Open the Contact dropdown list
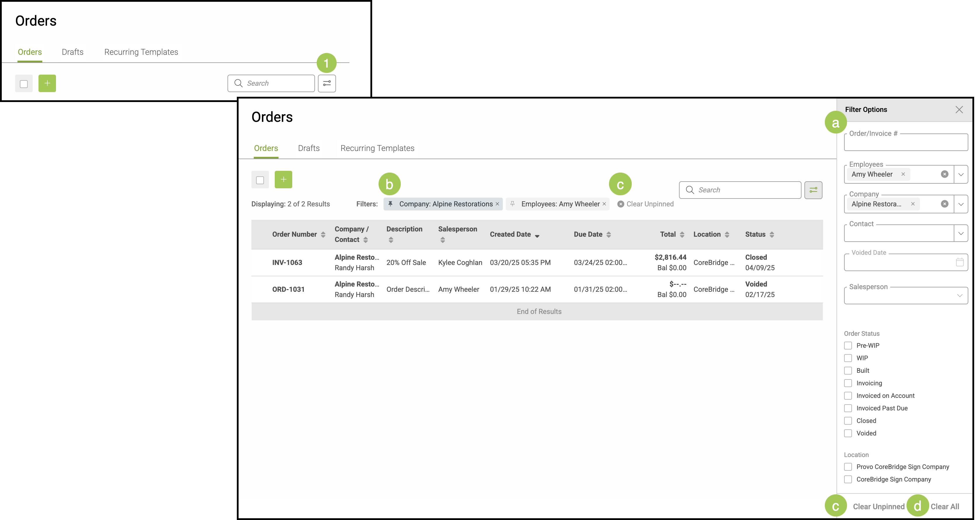980x520 pixels. coord(960,233)
